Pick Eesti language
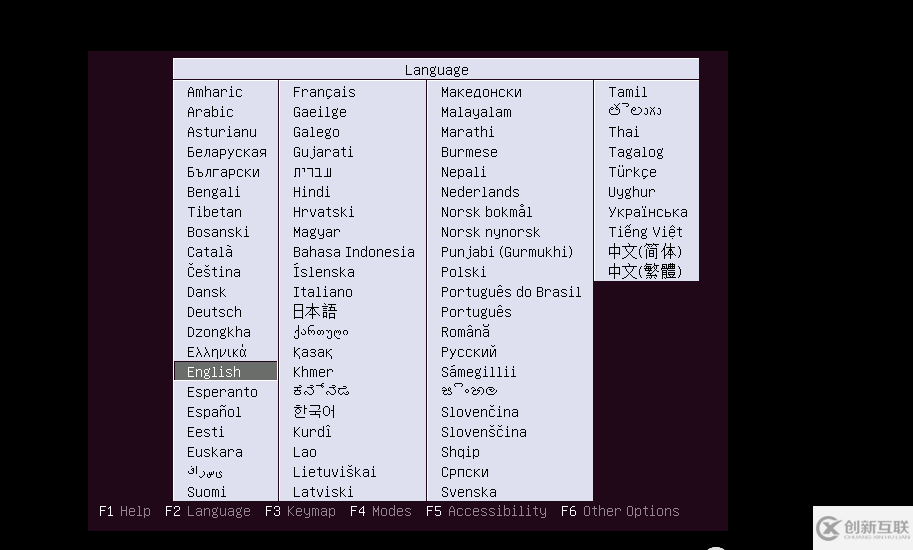 pos(205,432)
